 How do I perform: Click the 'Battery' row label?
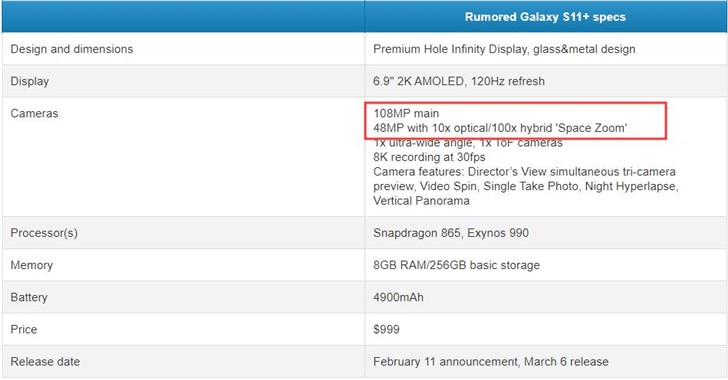point(29,297)
